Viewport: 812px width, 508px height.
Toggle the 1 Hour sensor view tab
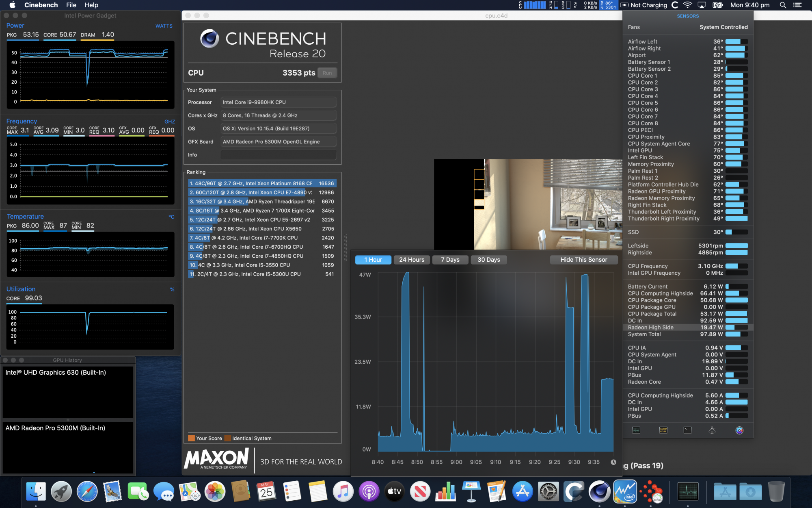tap(374, 259)
